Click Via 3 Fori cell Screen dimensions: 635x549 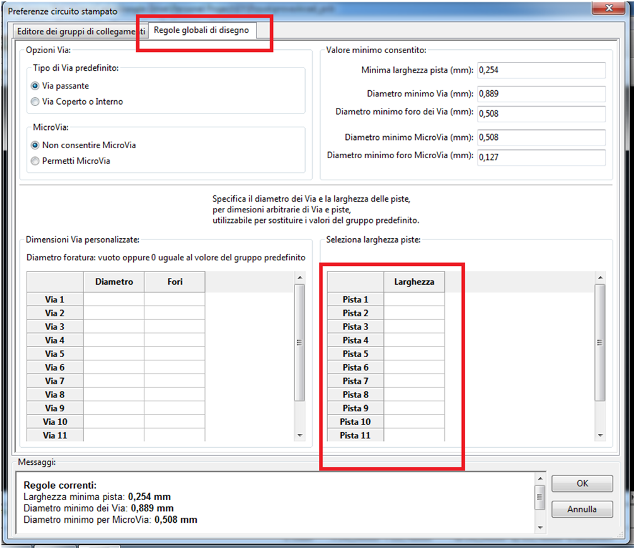point(174,327)
